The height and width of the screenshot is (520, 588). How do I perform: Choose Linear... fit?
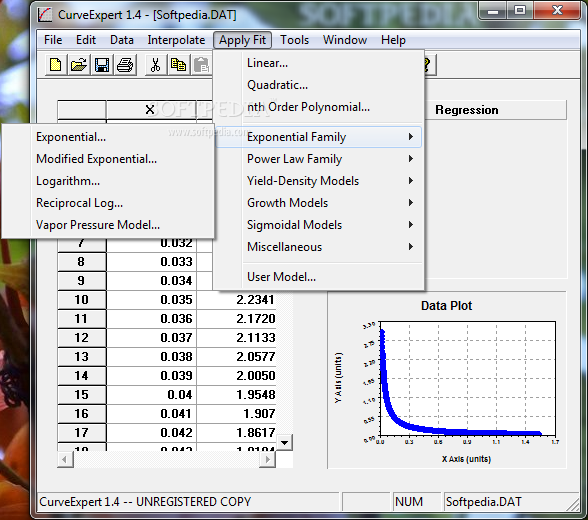pyautogui.click(x=319, y=63)
